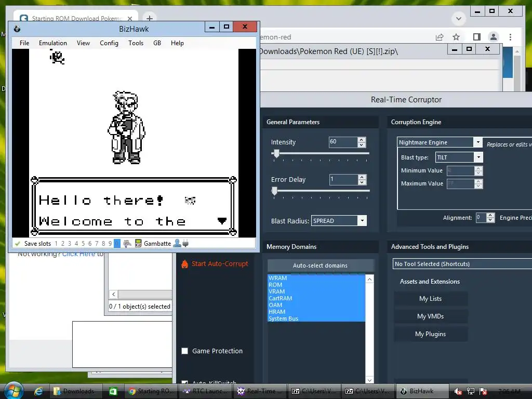Open BizHawk Tools menu
Viewport: 532px width, 399px height.
[136, 43]
